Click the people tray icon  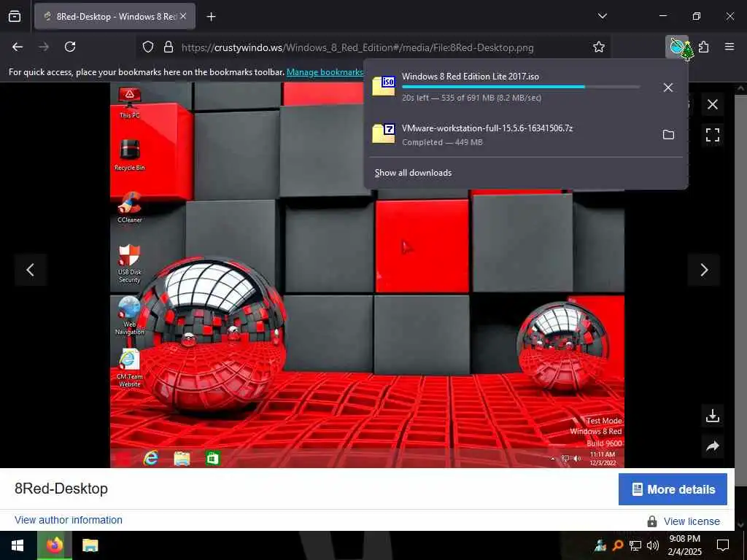pyautogui.click(x=600, y=545)
